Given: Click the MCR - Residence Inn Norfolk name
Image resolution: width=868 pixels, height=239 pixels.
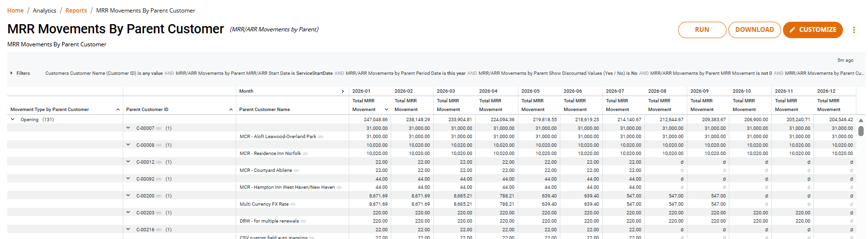Looking at the screenshot, I should pyautogui.click(x=270, y=154).
